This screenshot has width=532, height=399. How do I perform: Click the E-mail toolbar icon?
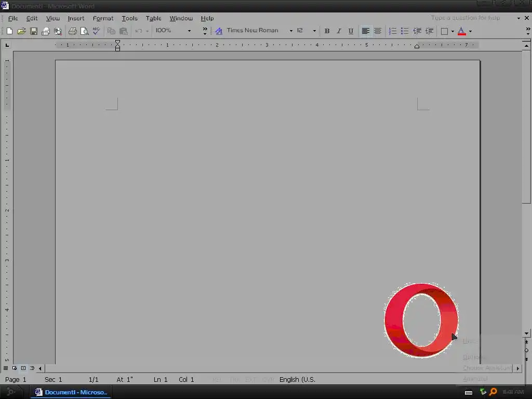(46, 31)
